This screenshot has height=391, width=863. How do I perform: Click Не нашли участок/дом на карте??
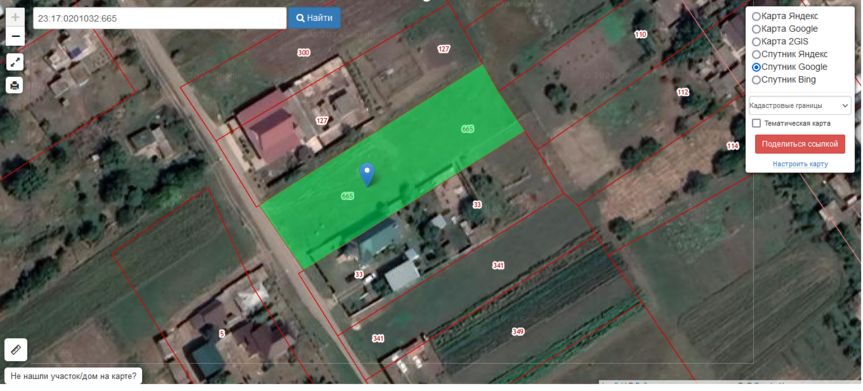coord(73,377)
